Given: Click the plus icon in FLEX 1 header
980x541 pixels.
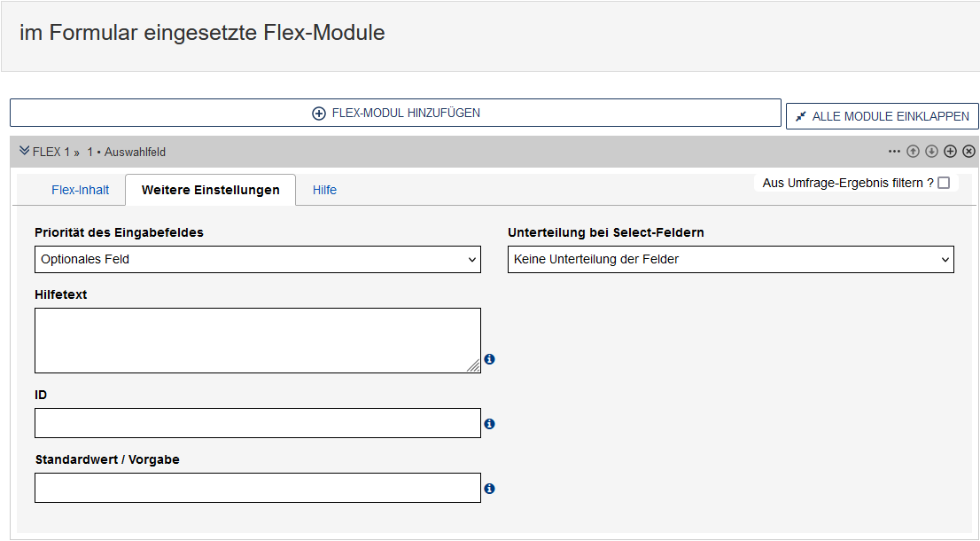Looking at the screenshot, I should pyautogui.click(x=950, y=152).
